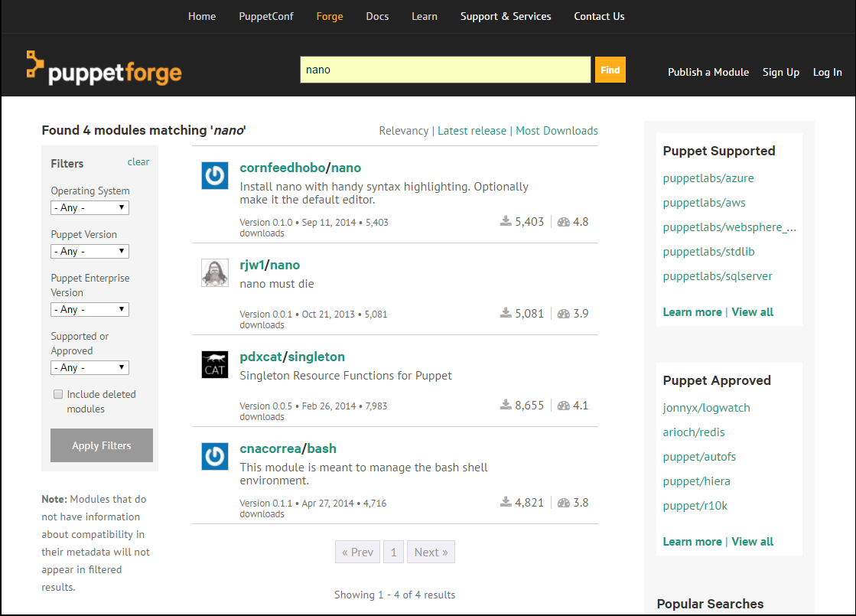
Task: Click the Find search button
Action: (x=610, y=70)
